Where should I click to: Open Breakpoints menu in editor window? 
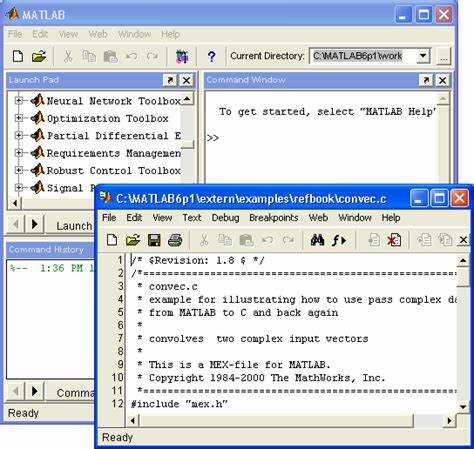tap(274, 218)
